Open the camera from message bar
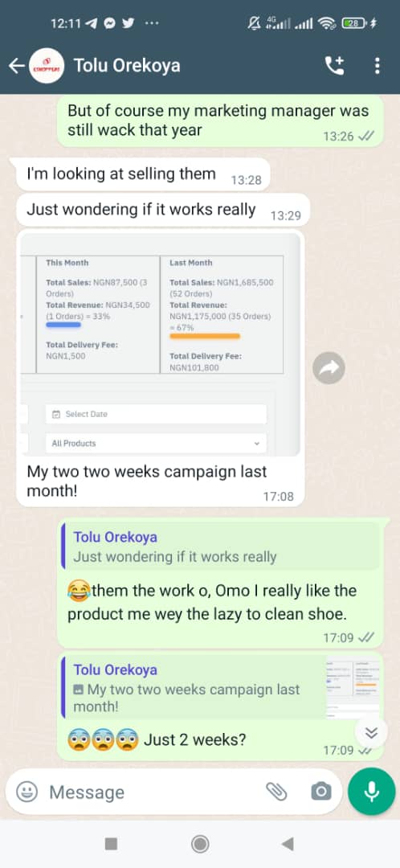 pos(321,792)
